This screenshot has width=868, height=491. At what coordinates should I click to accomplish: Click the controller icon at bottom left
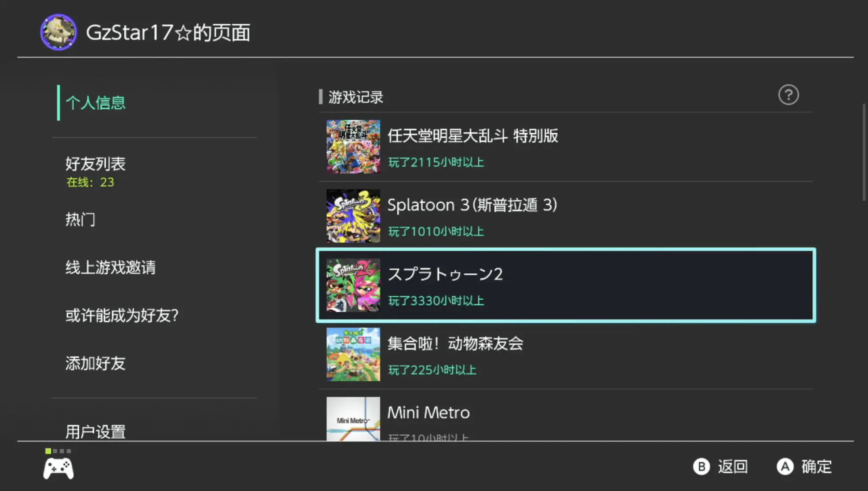click(x=58, y=468)
